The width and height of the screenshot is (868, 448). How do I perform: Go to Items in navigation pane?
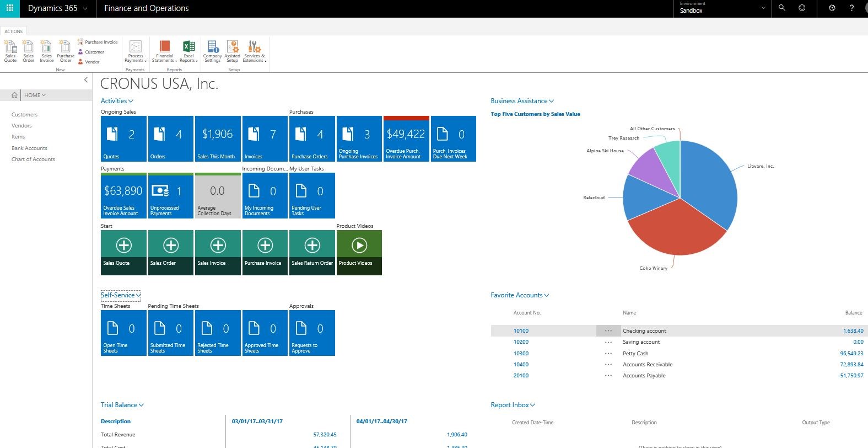click(18, 137)
